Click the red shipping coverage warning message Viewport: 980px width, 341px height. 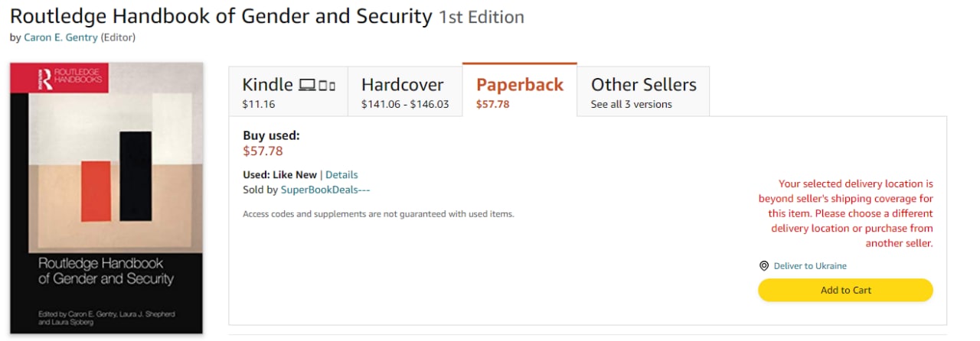(x=845, y=213)
